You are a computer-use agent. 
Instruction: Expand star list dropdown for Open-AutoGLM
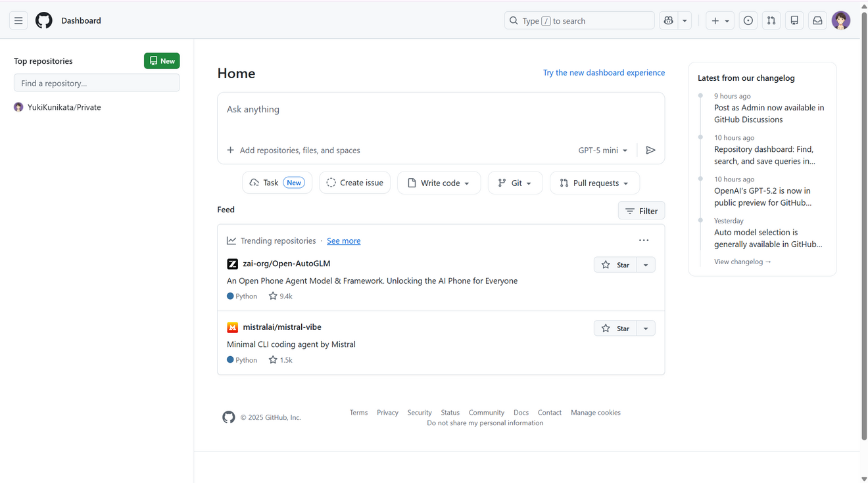(646, 265)
